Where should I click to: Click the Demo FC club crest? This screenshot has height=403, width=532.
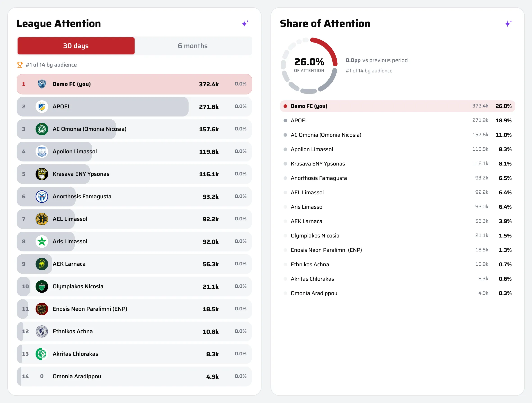coord(42,84)
